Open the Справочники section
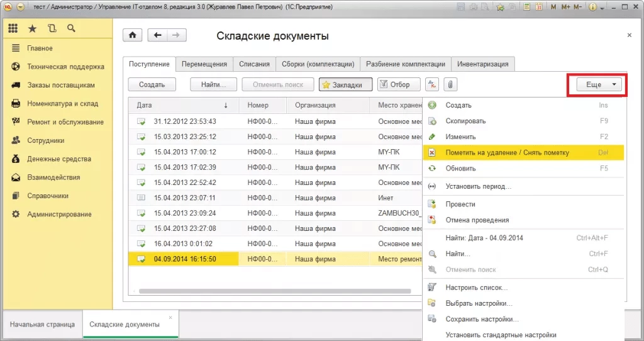644x341 pixels. 48,196
